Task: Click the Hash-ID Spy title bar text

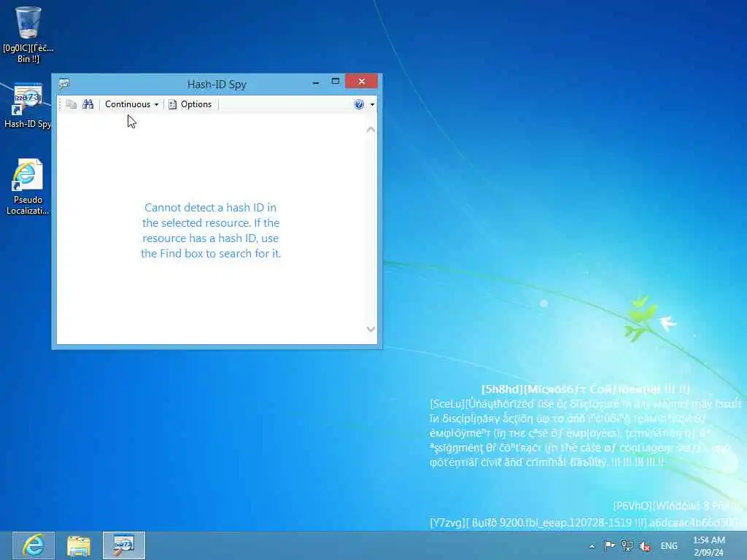Action: [217, 85]
